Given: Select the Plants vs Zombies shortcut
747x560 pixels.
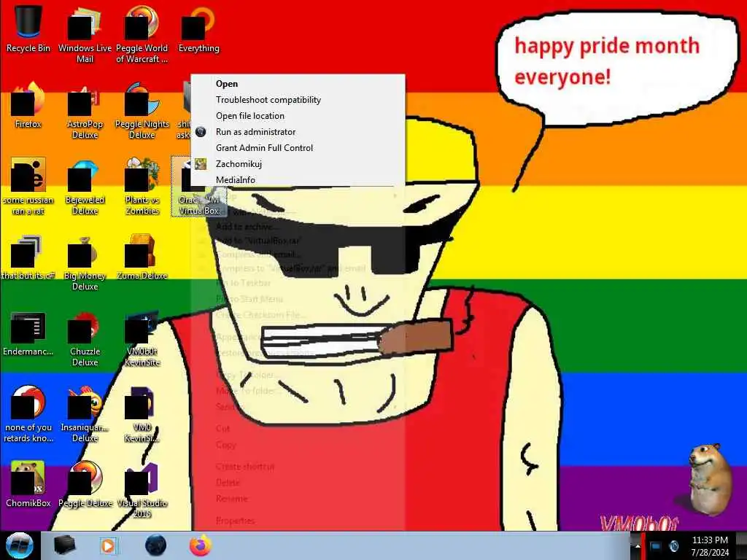Looking at the screenshot, I should point(142,187).
